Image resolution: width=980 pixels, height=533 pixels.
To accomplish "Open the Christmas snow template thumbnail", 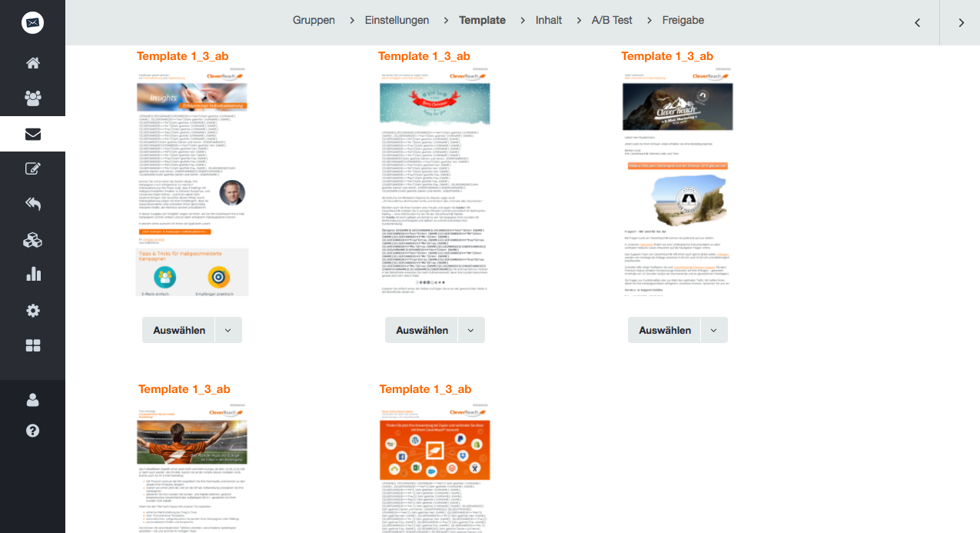I will coord(435,183).
